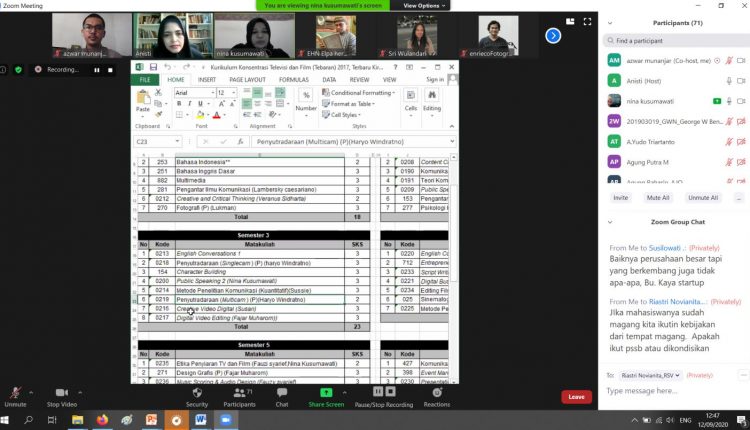Unmute the microphone
This screenshot has width=750, height=430.
tap(15, 393)
